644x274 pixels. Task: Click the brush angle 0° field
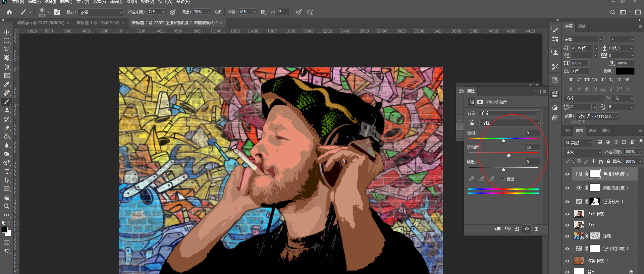[x=283, y=12]
